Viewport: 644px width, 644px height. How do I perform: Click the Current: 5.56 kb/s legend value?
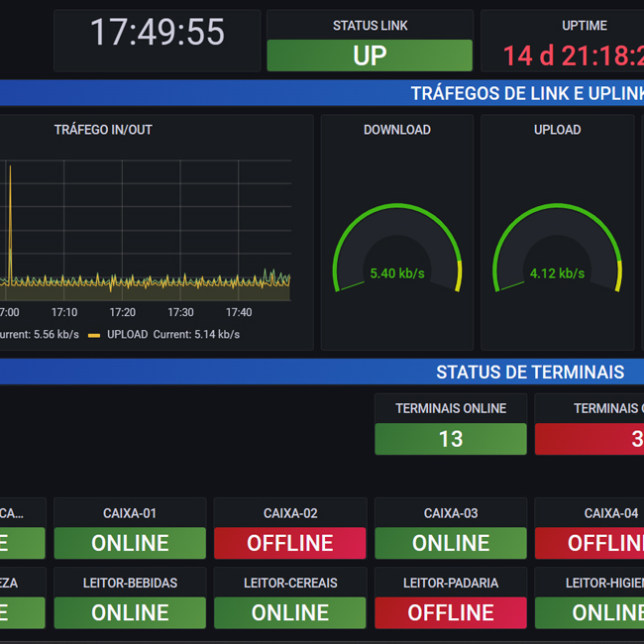coord(40,334)
